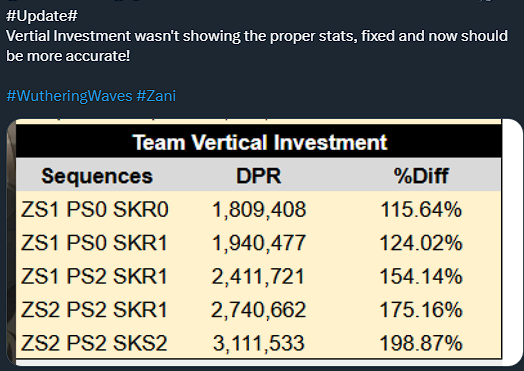Click the Team Vertical Investment title banner
The width and height of the screenshot is (524, 371).
coord(259,142)
